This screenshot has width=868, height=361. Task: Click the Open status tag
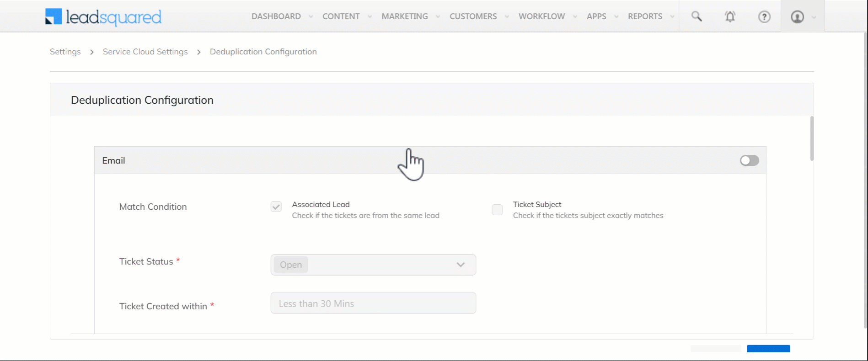pos(291,265)
